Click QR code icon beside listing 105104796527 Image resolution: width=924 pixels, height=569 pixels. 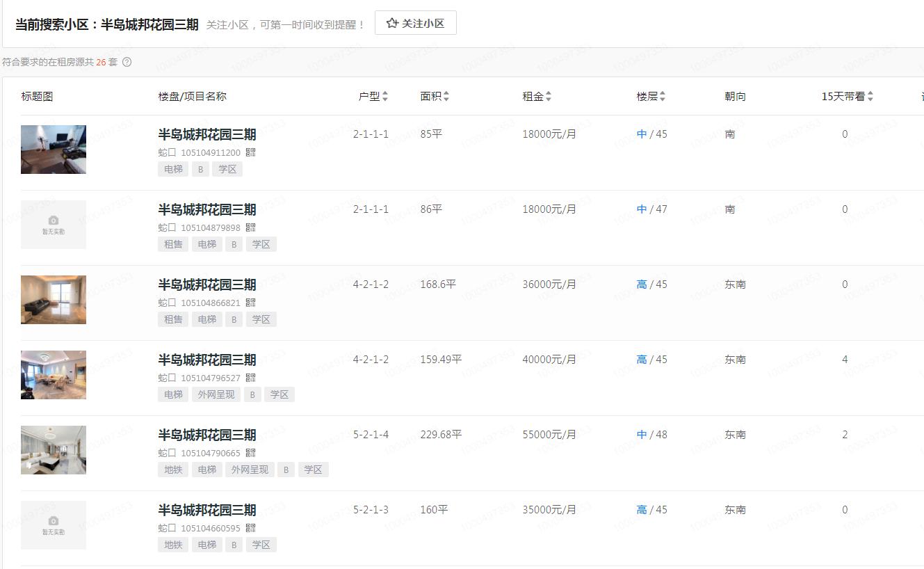click(x=251, y=378)
